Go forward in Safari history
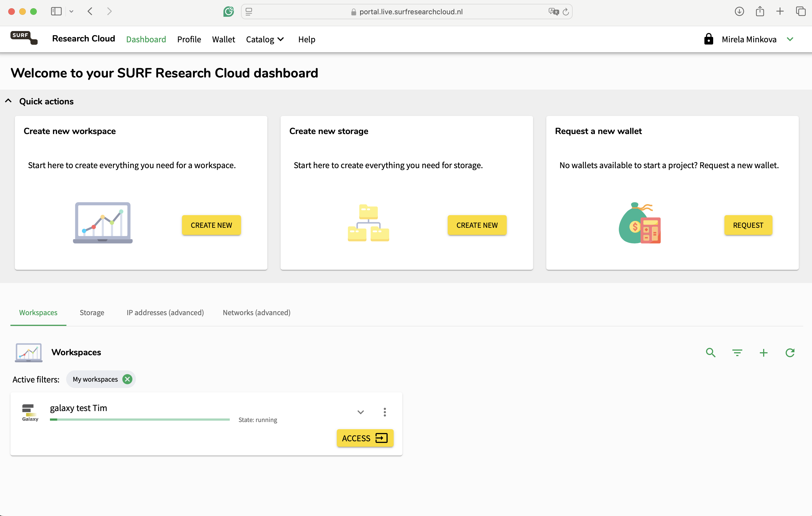Image resolution: width=812 pixels, height=516 pixels. [109, 12]
